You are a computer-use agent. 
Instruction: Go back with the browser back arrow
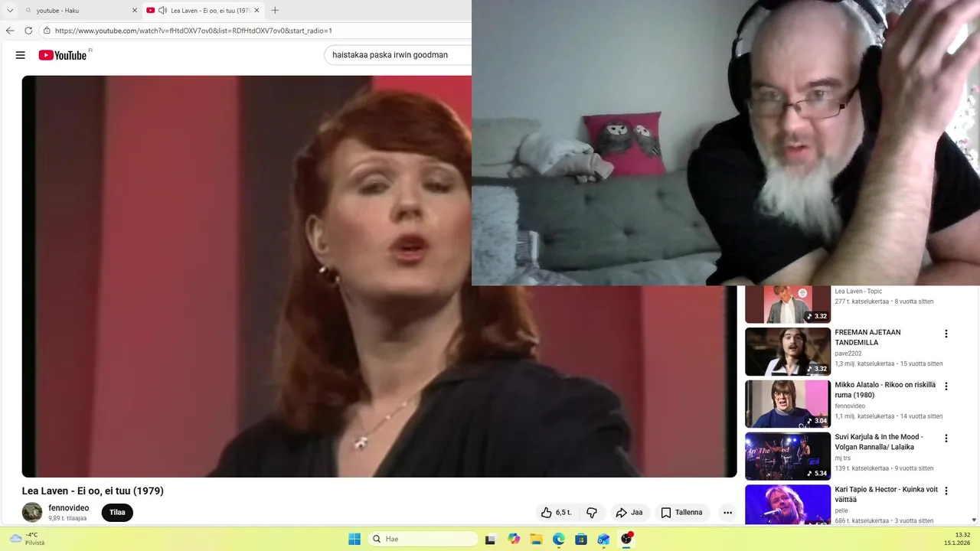point(10,31)
